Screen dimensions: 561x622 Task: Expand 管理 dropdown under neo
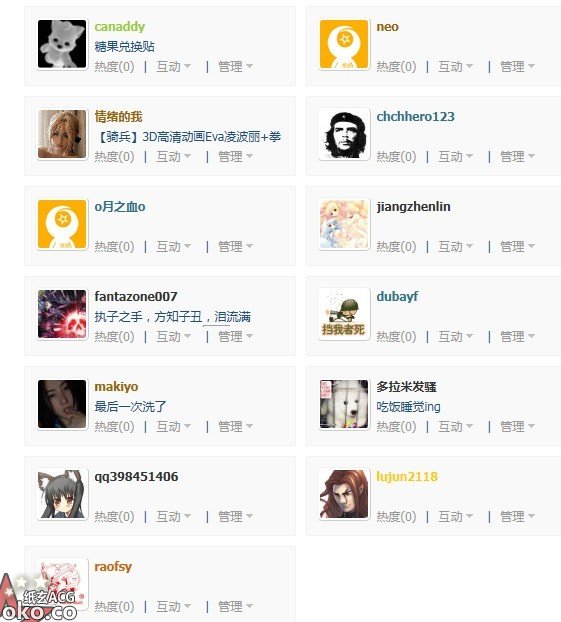click(517, 67)
